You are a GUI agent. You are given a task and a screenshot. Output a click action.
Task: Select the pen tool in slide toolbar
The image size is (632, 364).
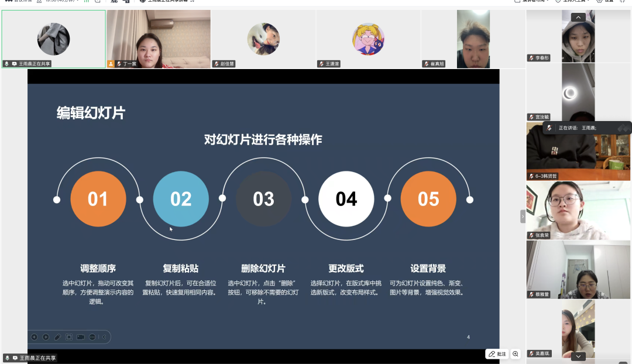point(57,337)
